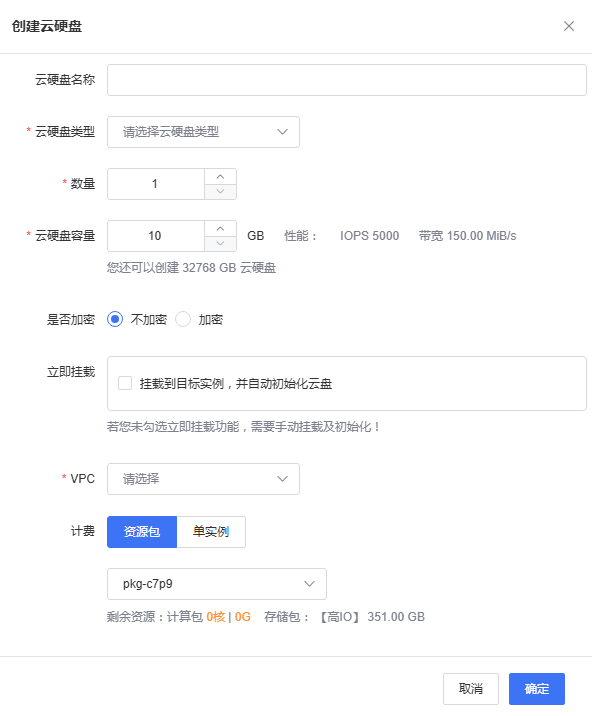Click the 云硬盘容量 value field
Image resolution: width=592 pixels, height=716 pixels.
[156, 236]
